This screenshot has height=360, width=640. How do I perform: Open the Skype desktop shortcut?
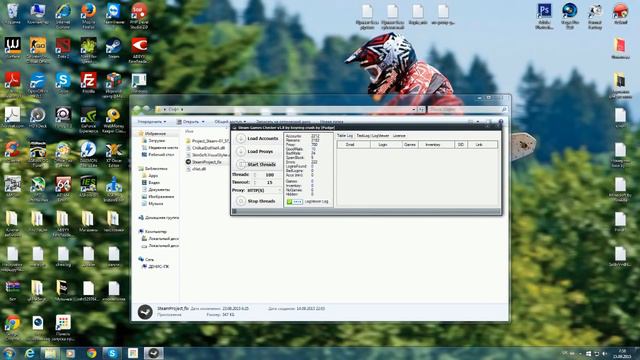pos(63,83)
